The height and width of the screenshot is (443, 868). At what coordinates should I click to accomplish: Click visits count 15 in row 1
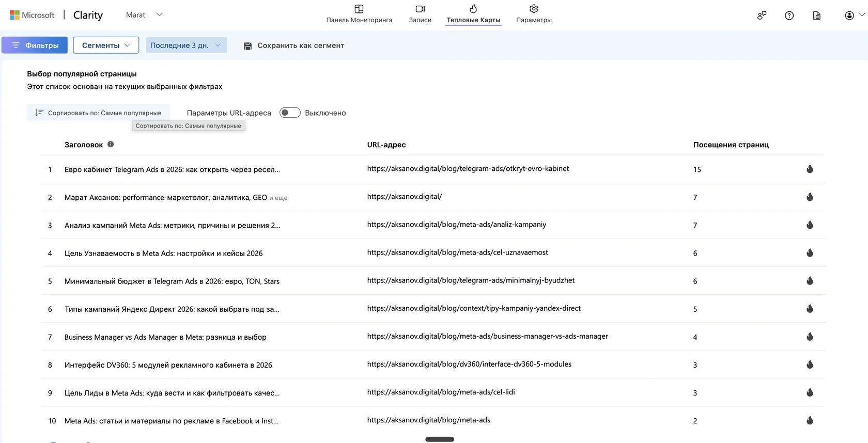697,169
